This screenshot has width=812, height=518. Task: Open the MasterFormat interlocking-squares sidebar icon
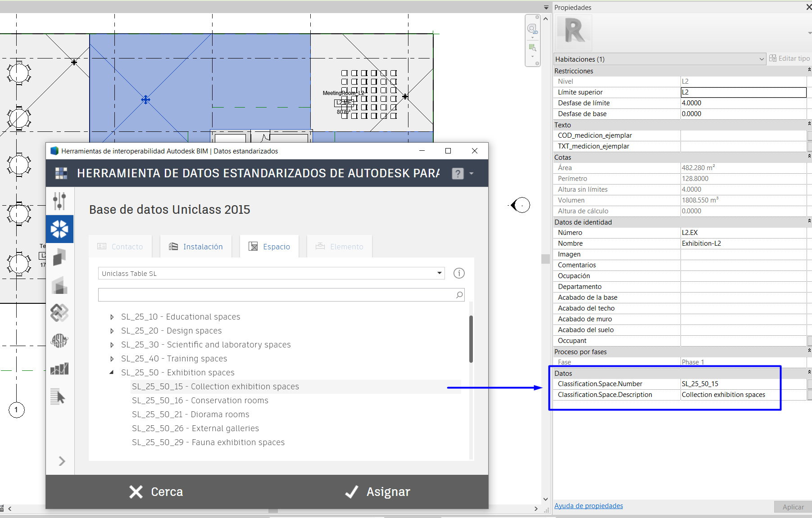pyautogui.click(x=59, y=312)
